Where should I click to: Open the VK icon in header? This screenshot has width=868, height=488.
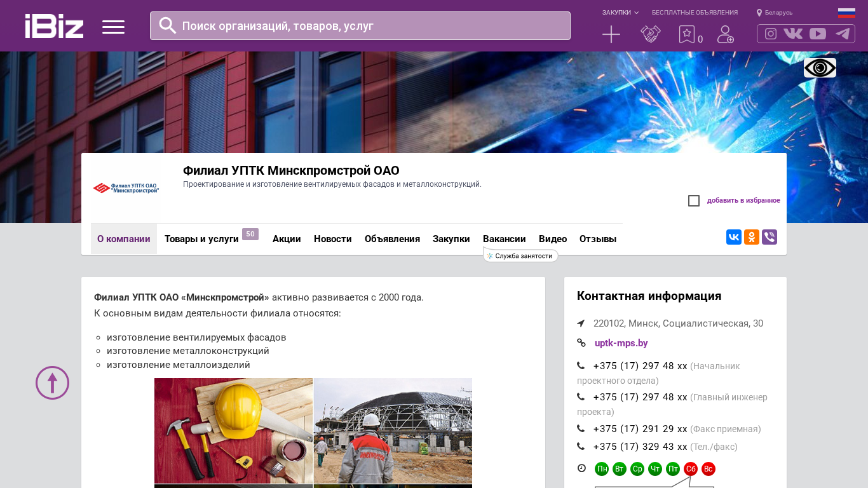point(793,34)
